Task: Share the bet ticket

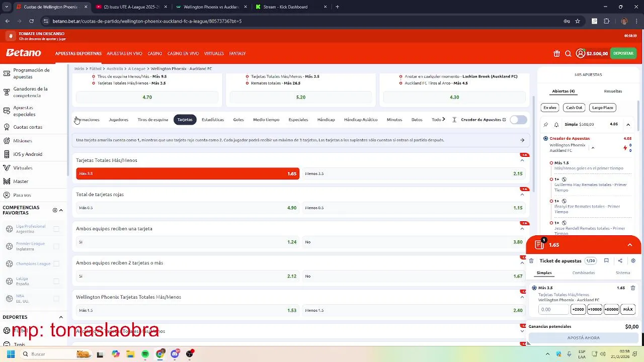Action: coord(620,261)
